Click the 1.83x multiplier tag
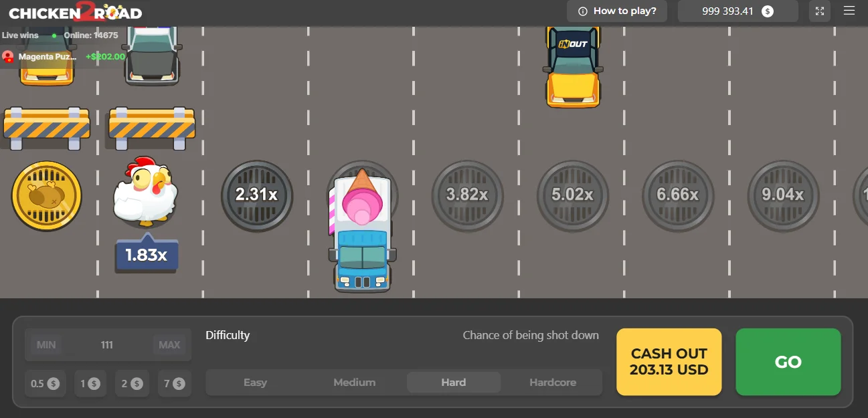Image resolution: width=868 pixels, height=418 pixels. (146, 255)
